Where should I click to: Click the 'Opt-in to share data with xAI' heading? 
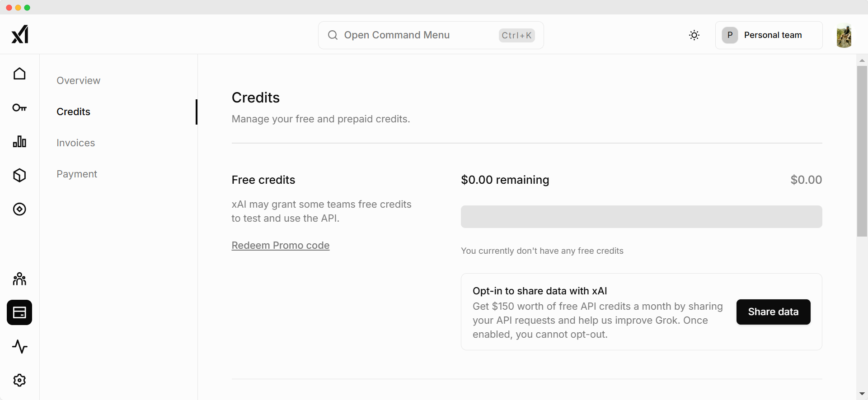(540, 291)
